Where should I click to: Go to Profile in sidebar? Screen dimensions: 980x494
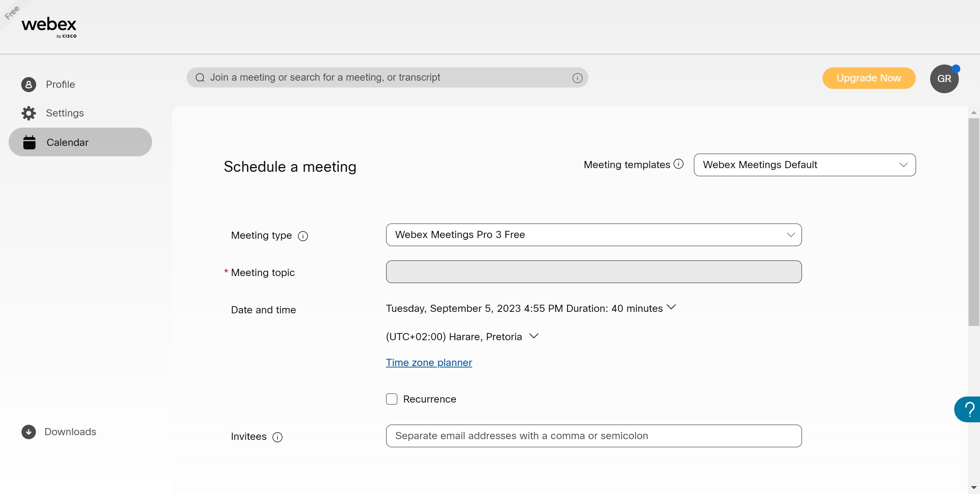60,85
